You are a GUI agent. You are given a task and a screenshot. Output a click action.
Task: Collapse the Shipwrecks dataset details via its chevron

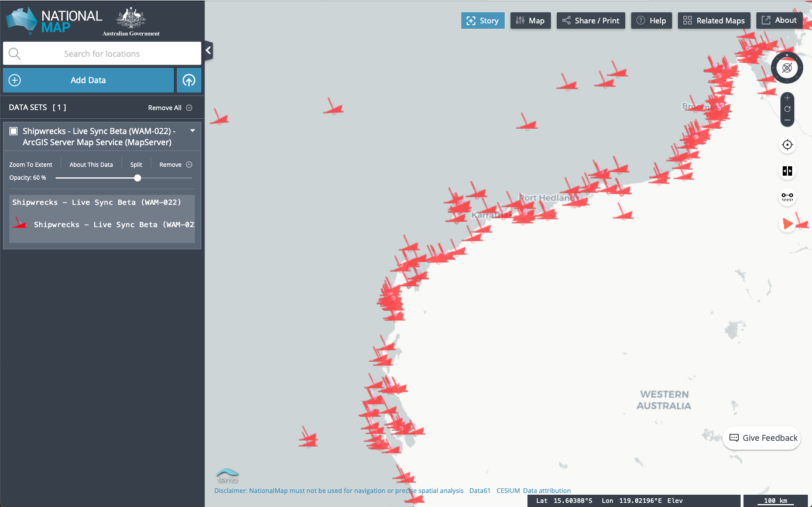(x=192, y=131)
